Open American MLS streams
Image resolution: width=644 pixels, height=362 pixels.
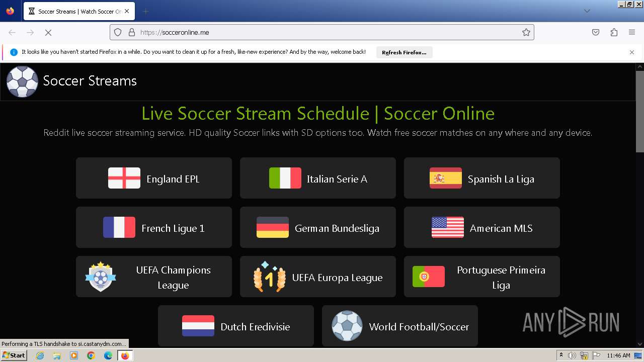click(x=482, y=227)
